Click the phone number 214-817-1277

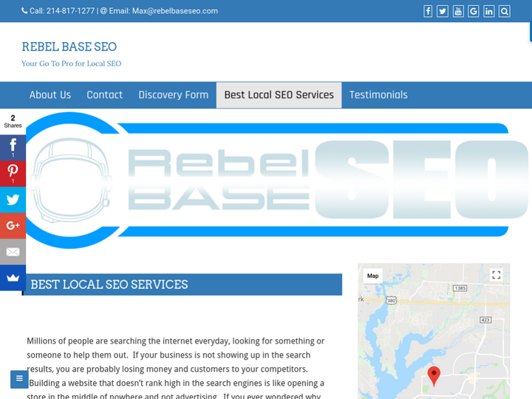coord(70,11)
